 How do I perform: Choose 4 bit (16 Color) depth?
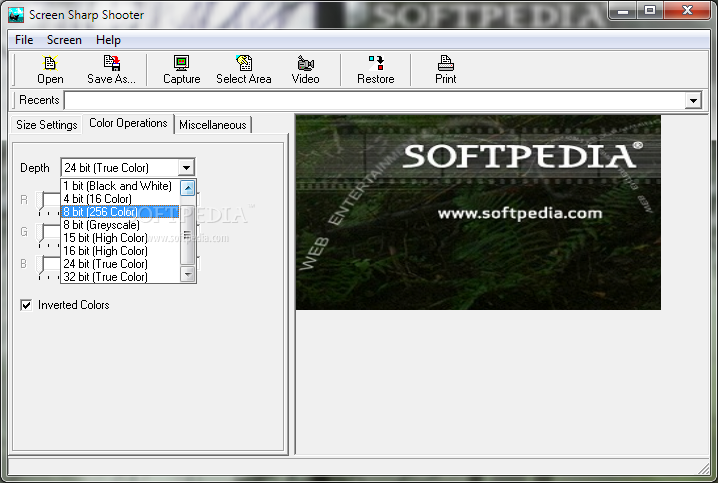(120, 199)
